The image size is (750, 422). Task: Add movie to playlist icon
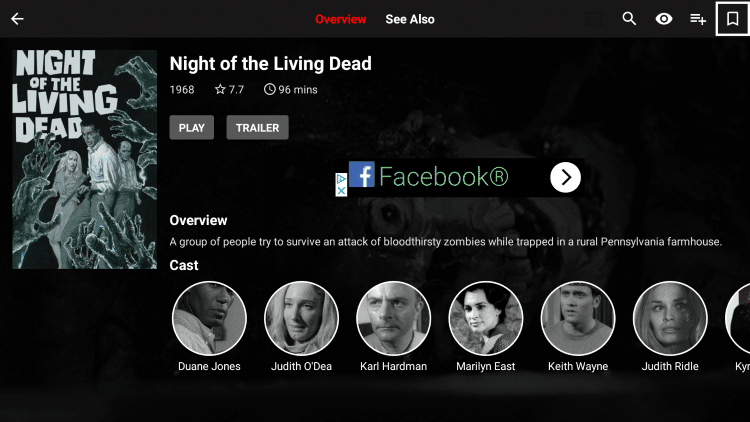[x=698, y=19]
